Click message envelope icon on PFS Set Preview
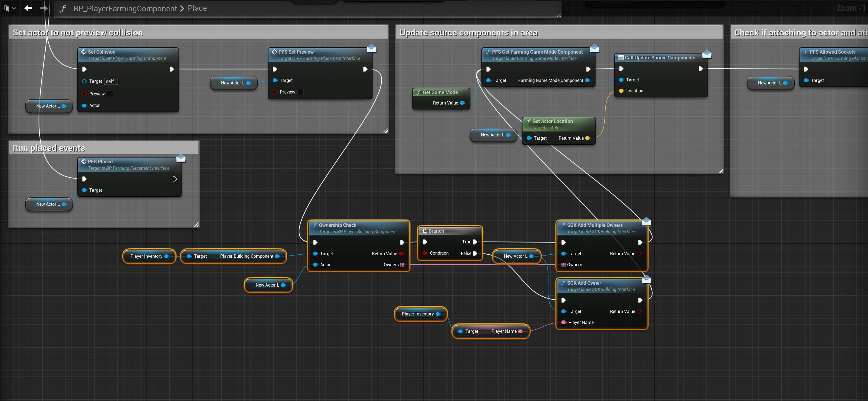Screen dimensions: 868x401 (x=371, y=48)
